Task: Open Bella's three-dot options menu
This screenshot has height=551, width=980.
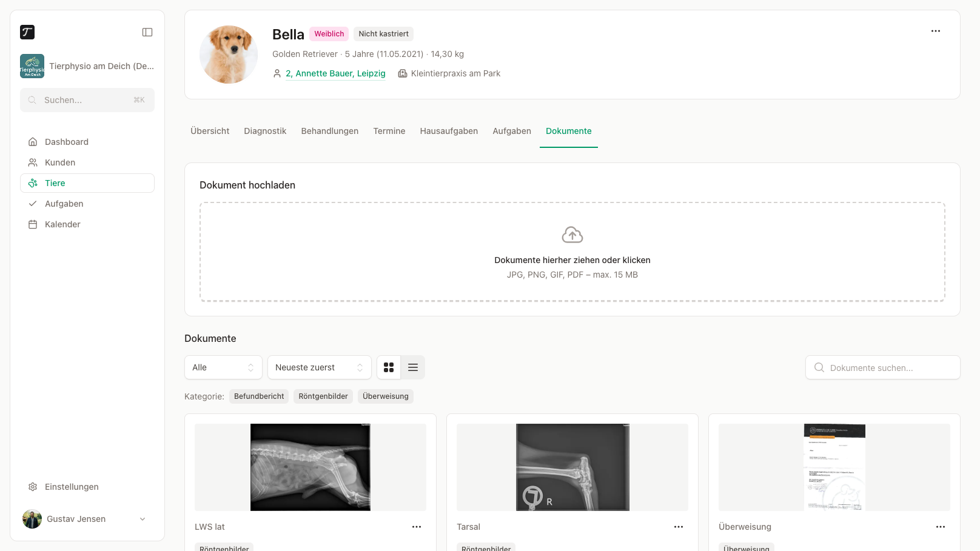Action: pos(936,31)
